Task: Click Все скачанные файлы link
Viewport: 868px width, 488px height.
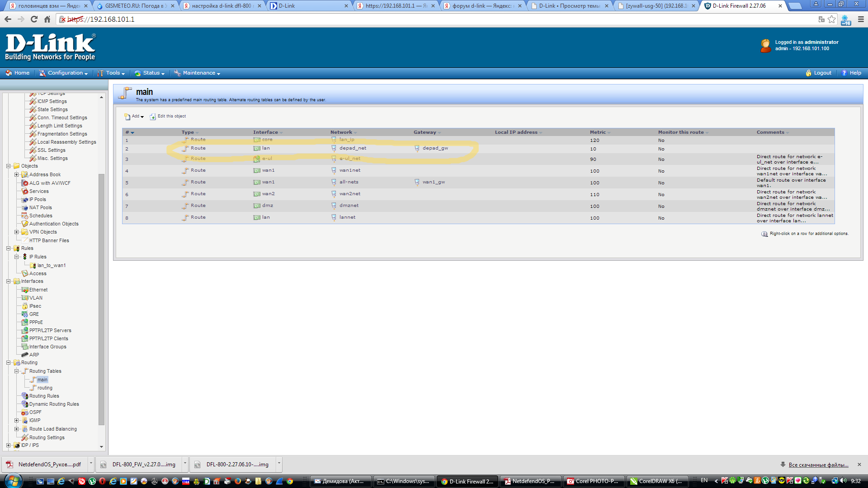Action: pos(818,465)
